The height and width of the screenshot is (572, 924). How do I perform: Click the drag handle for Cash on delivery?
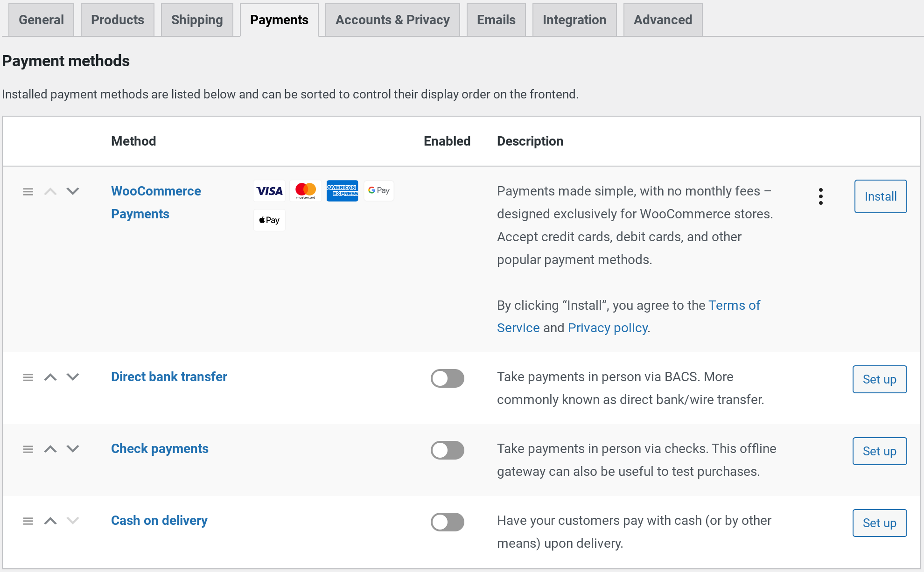click(x=28, y=521)
